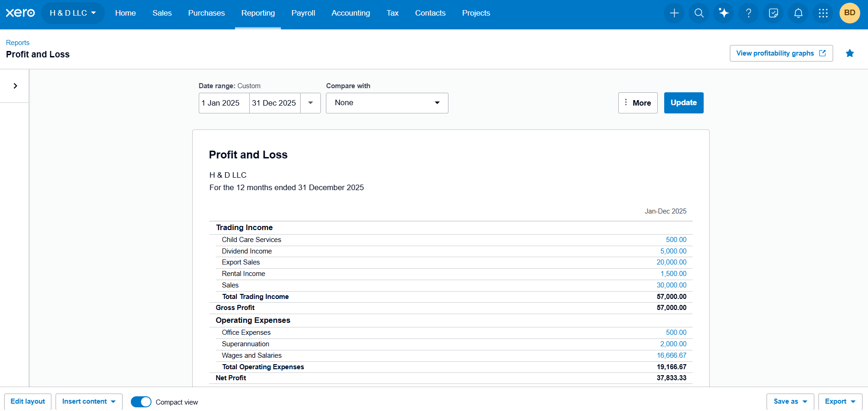Open the Wages and Salaries 16,666.67 amount
This screenshot has height=411, width=868.
click(672, 355)
